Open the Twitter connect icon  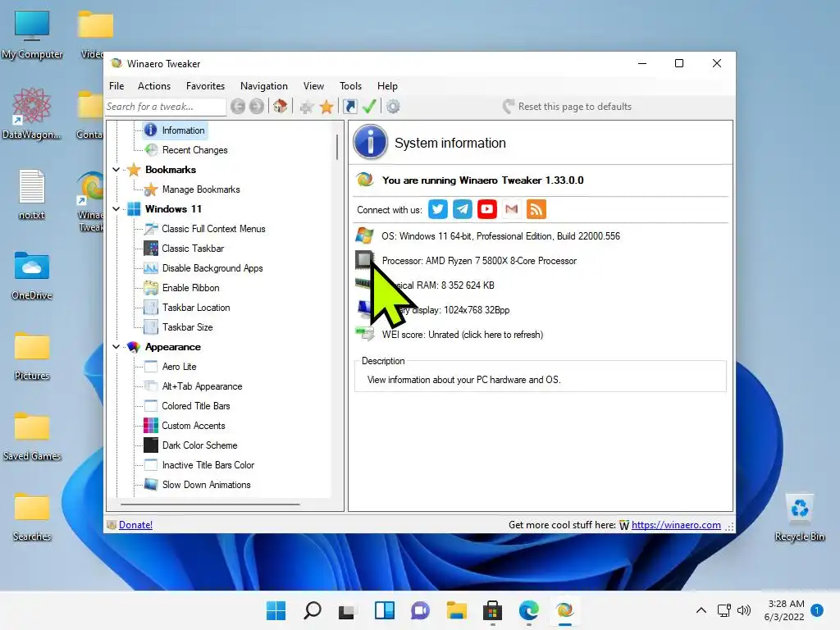pos(438,209)
